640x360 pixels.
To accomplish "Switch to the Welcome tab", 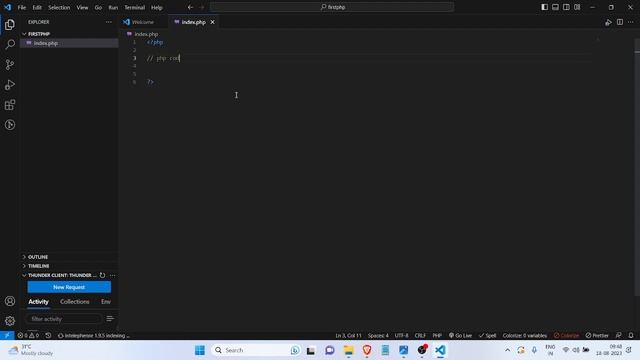I will tap(143, 22).
